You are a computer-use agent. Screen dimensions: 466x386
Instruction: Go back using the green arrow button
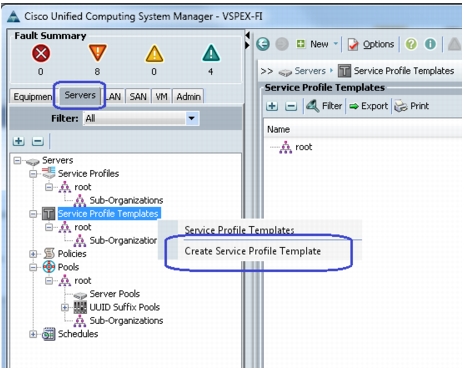pos(263,44)
